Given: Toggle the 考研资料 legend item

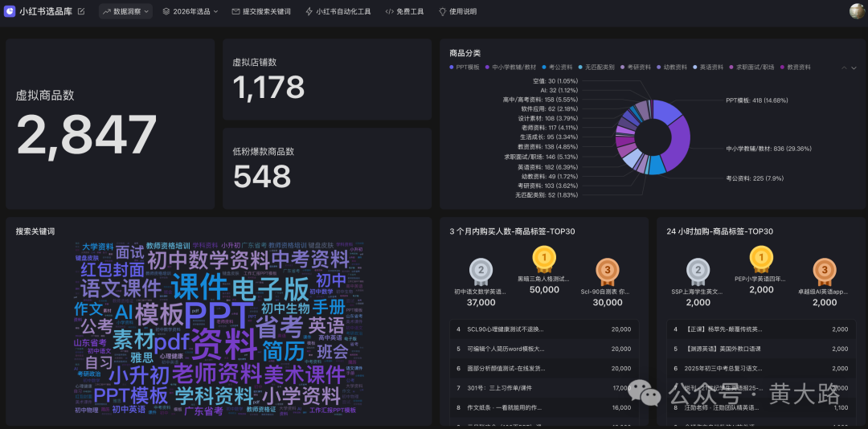Looking at the screenshot, I should (636, 67).
